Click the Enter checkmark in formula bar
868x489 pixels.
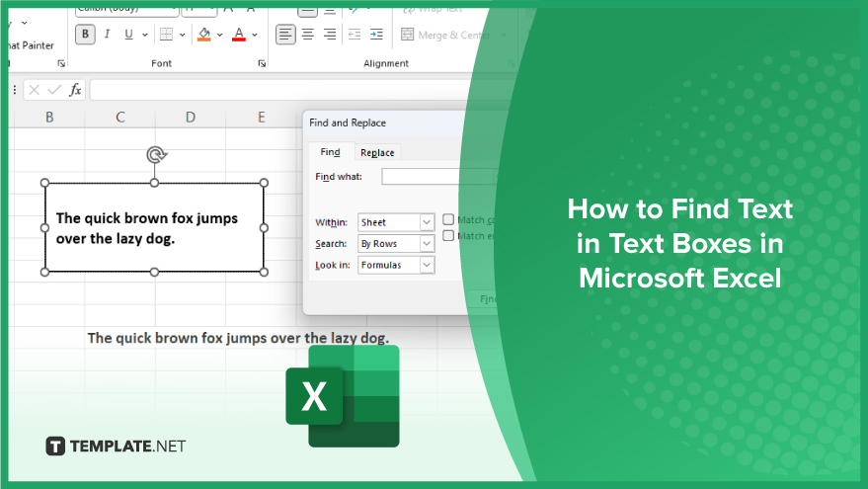54,90
